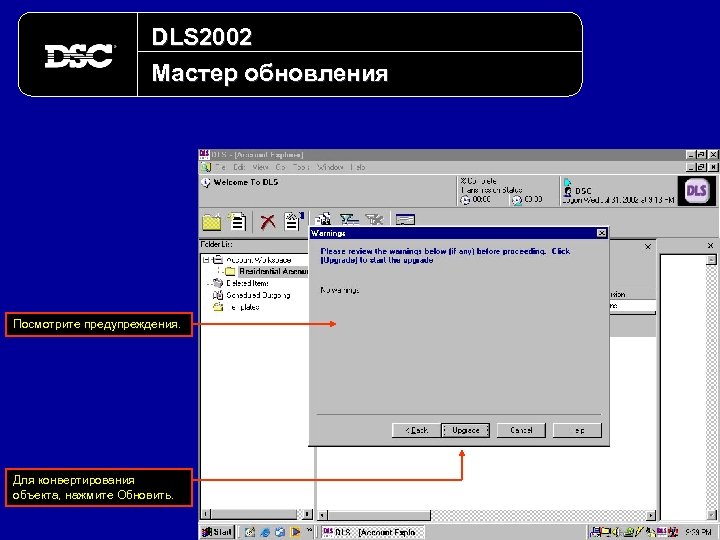This screenshot has height=540, width=720.
Task: Open Internet Explorer from quick launch
Action: coord(265,532)
